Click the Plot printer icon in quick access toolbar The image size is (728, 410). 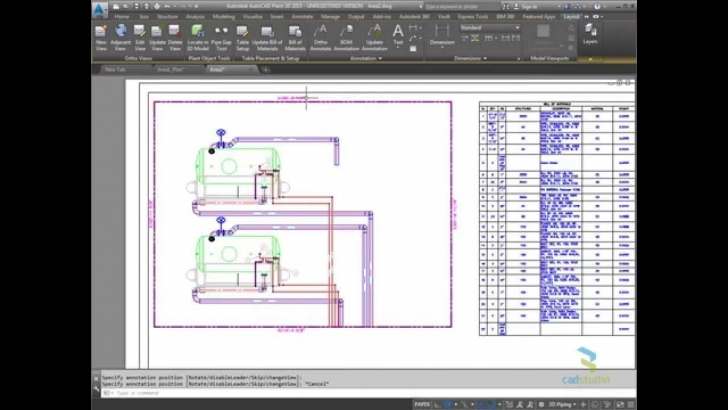(157, 6)
